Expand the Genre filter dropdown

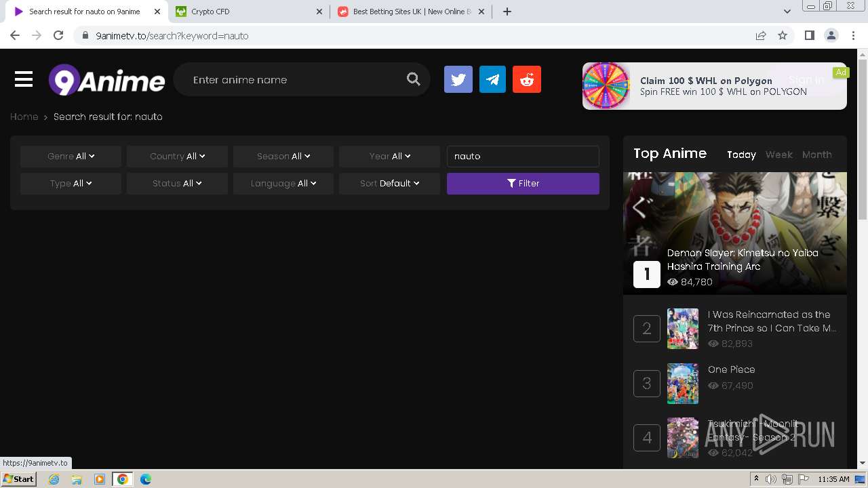point(71,157)
